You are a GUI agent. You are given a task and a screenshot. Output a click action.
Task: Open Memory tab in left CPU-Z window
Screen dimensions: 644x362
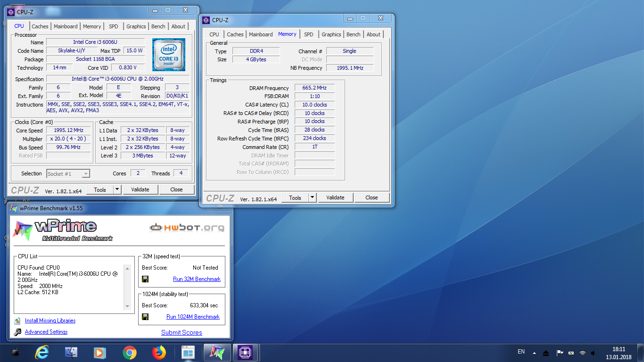click(92, 26)
